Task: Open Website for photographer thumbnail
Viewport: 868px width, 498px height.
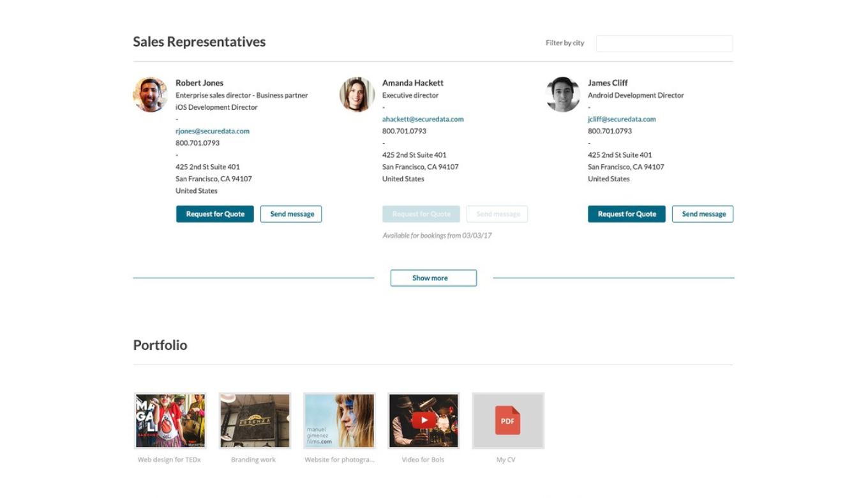Action: pos(340,421)
